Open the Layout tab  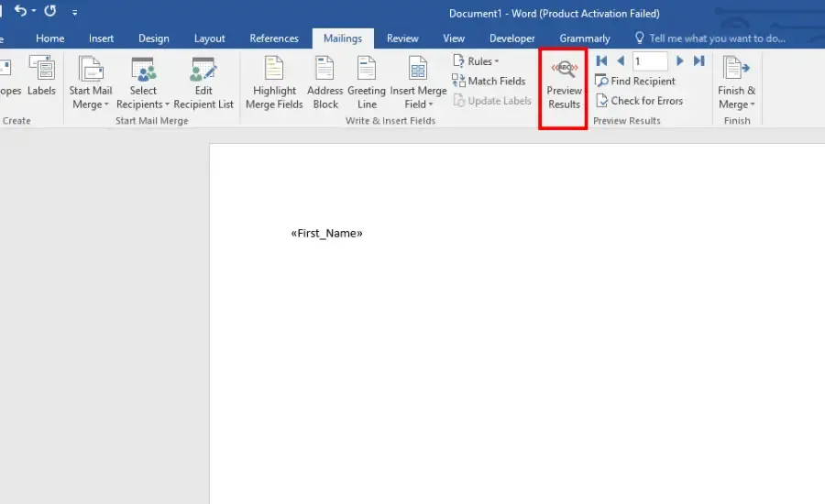[x=209, y=38]
